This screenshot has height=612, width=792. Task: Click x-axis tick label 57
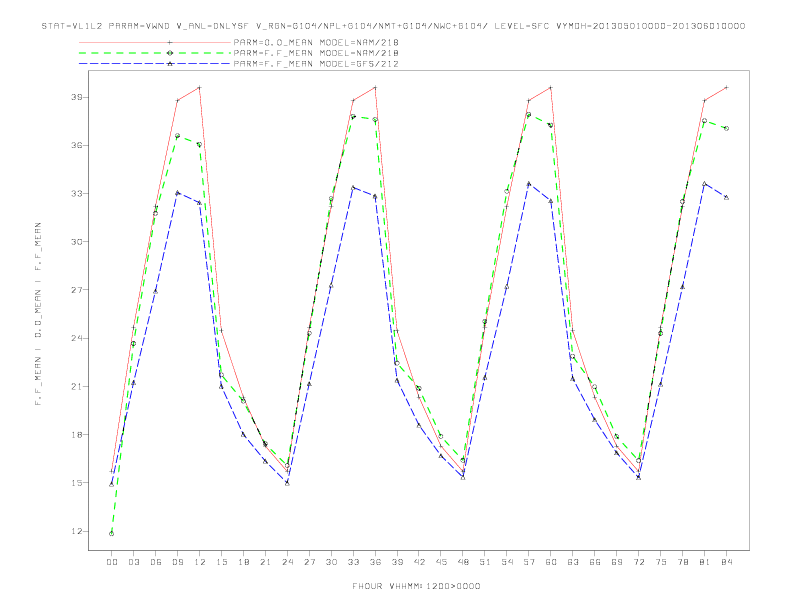pyautogui.click(x=529, y=562)
